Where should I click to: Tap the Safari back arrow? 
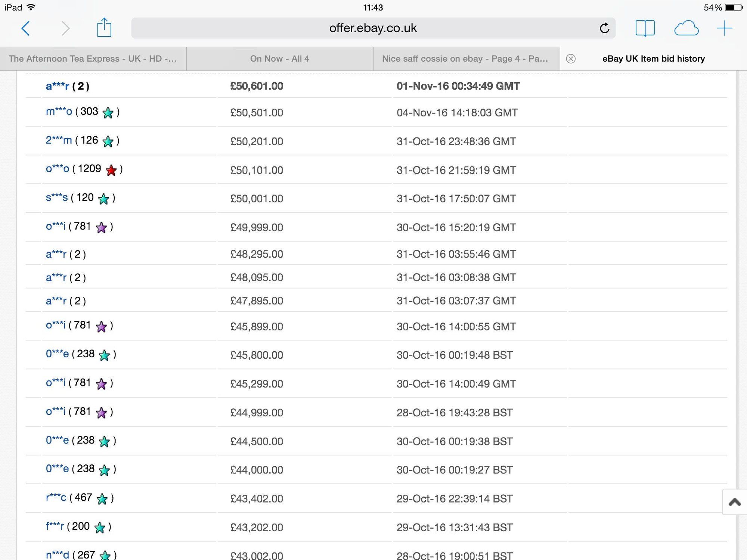(x=25, y=28)
